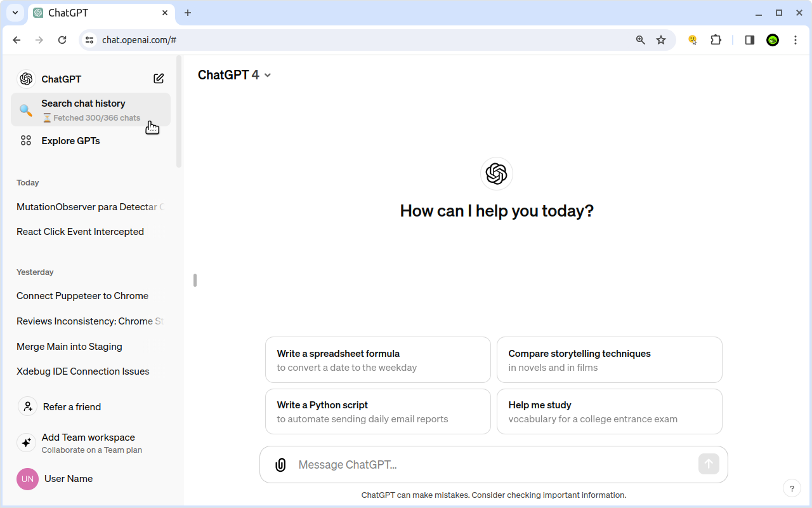
Task: Click the sidebar vertical scrollbar
Action: pos(179,112)
